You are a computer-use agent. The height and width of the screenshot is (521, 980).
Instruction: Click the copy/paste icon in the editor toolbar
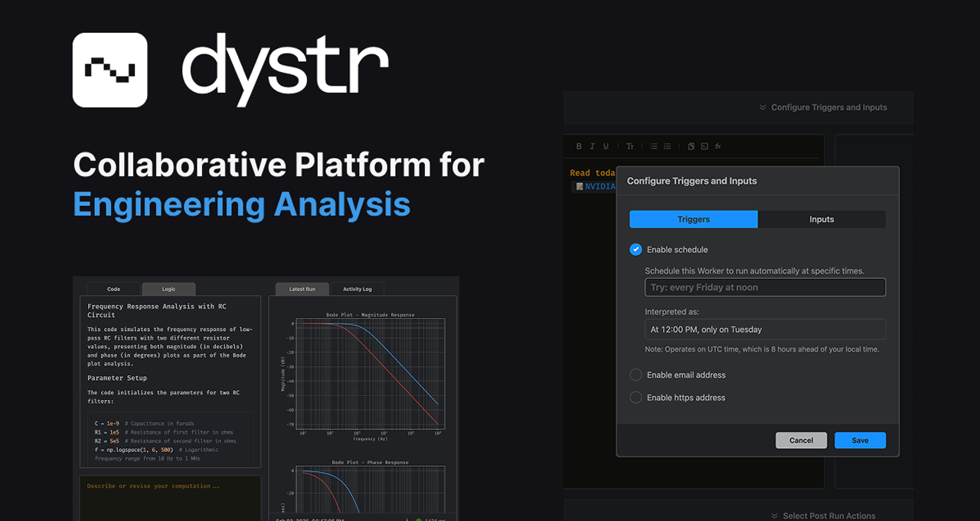pos(691,146)
